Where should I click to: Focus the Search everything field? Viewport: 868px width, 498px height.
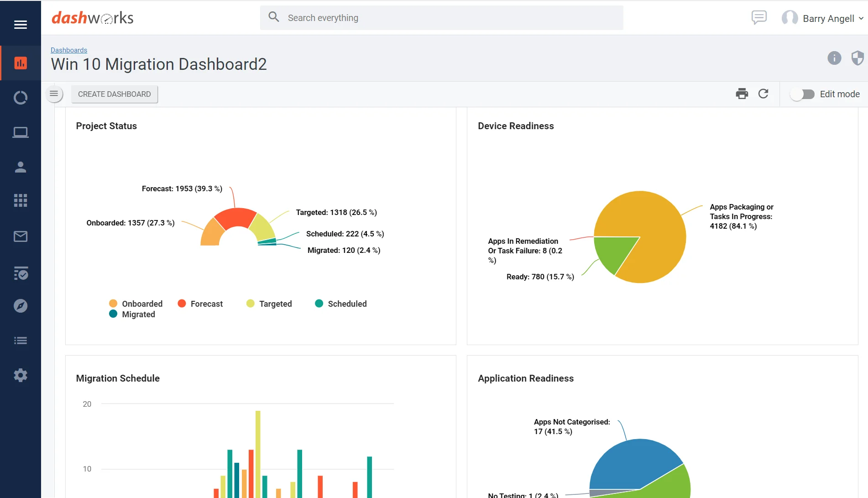pos(441,18)
